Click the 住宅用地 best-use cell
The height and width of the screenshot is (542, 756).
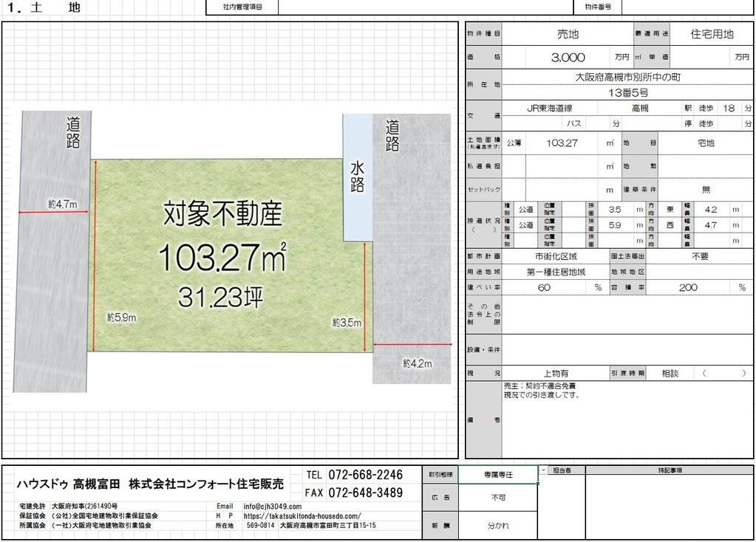pyautogui.click(x=712, y=34)
